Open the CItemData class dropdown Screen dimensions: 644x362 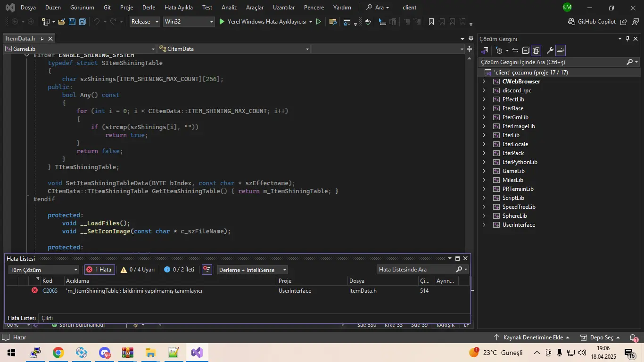pos(234,49)
